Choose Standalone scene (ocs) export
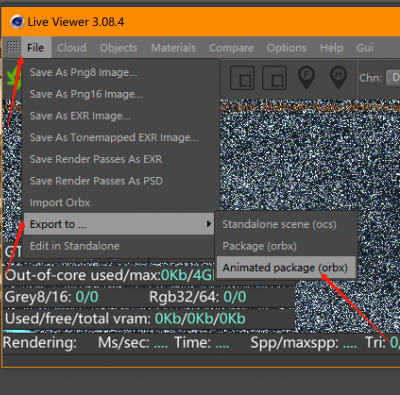The width and height of the screenshot is (400, 395). (x=286, y=224)
